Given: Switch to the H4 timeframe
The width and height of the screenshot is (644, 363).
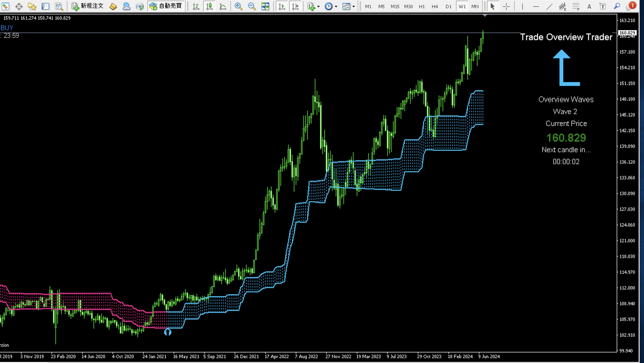Looking at the screenshot, I should pos(435,6).
